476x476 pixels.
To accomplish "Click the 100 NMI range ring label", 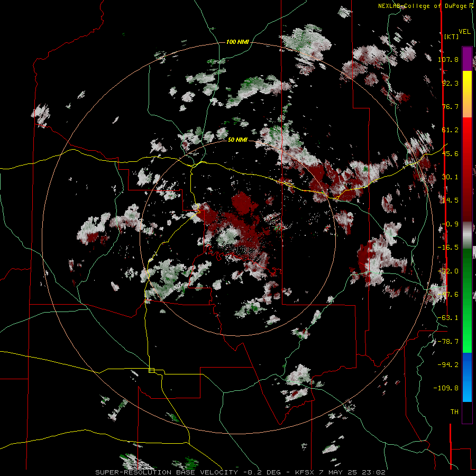I will pyautogui.click(x=237, y=42).
